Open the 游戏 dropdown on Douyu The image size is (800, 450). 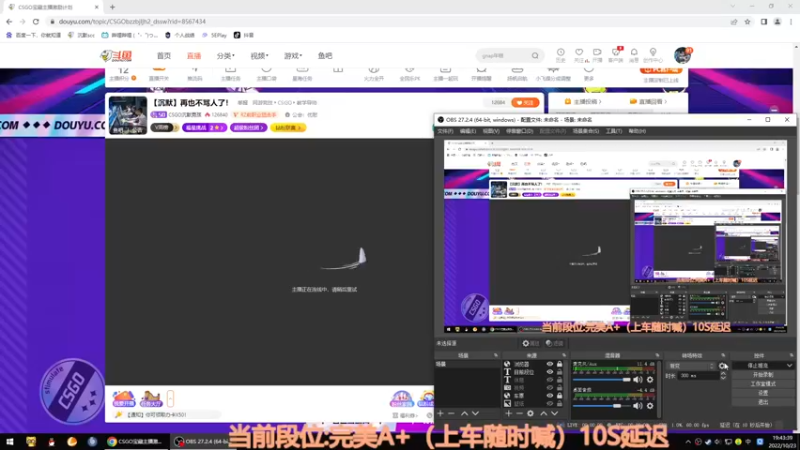[293, 56]
